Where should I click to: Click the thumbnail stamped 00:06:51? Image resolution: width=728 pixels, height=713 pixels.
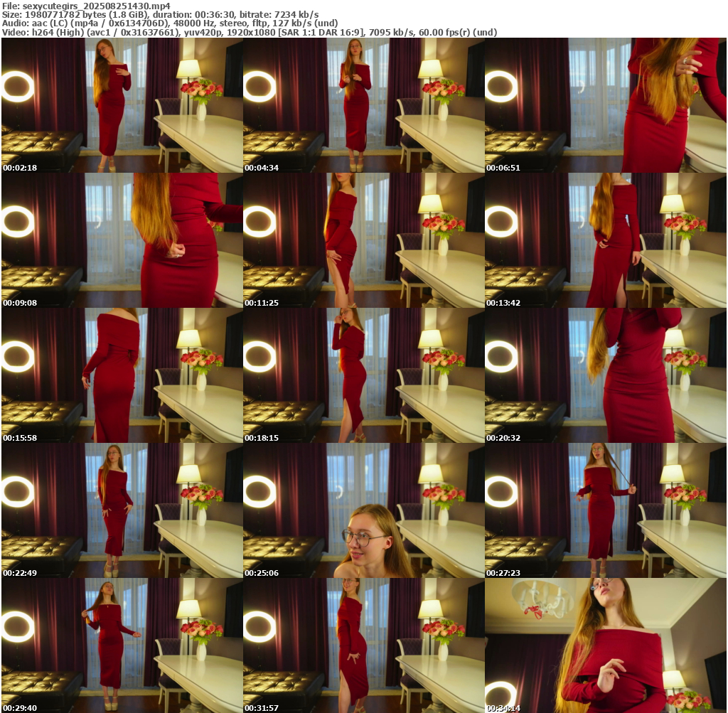606,105
